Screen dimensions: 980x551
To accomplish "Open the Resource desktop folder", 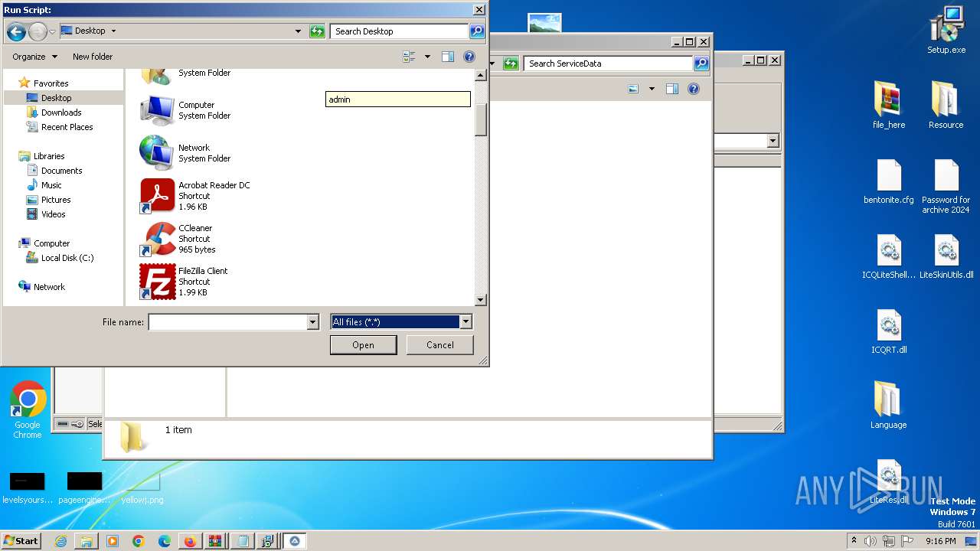I will [x=946, y=105].
